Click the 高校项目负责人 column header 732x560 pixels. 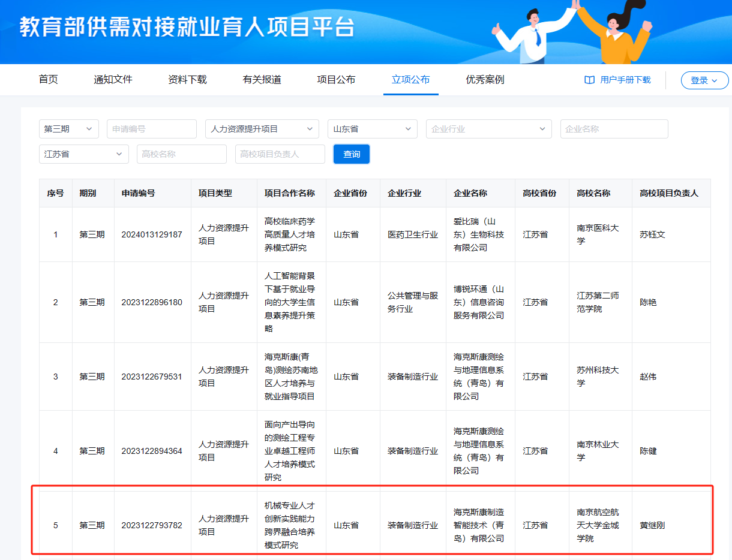(x=669, y=193)
